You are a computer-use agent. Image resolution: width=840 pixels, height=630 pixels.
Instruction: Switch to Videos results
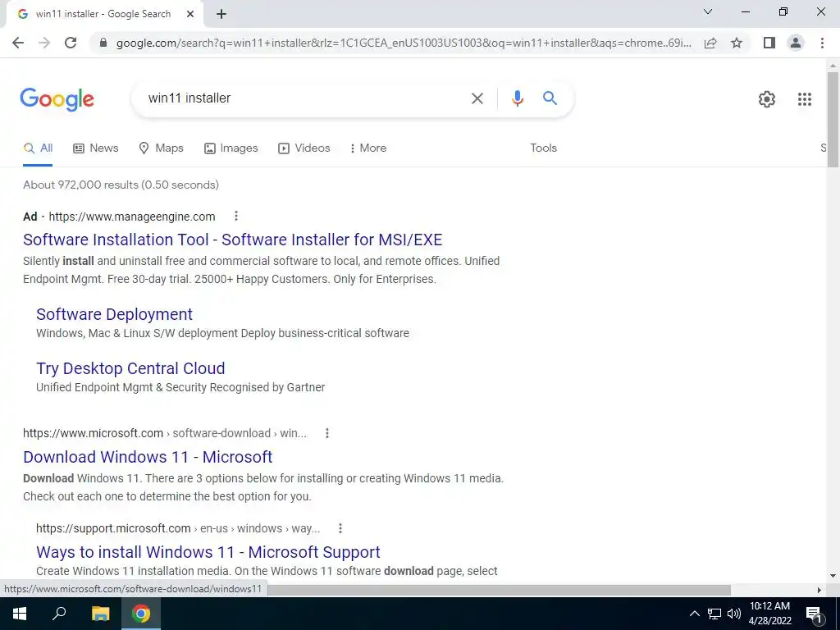click(304, 148)
